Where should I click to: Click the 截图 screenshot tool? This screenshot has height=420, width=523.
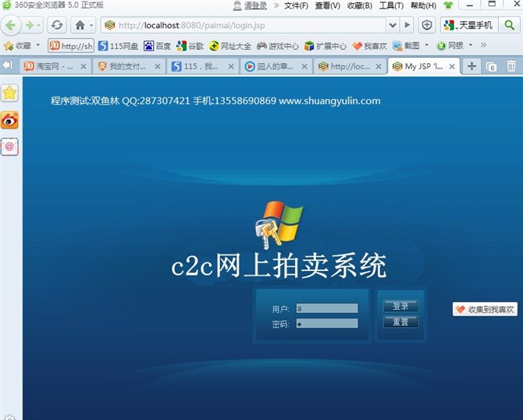pos(406,46)
